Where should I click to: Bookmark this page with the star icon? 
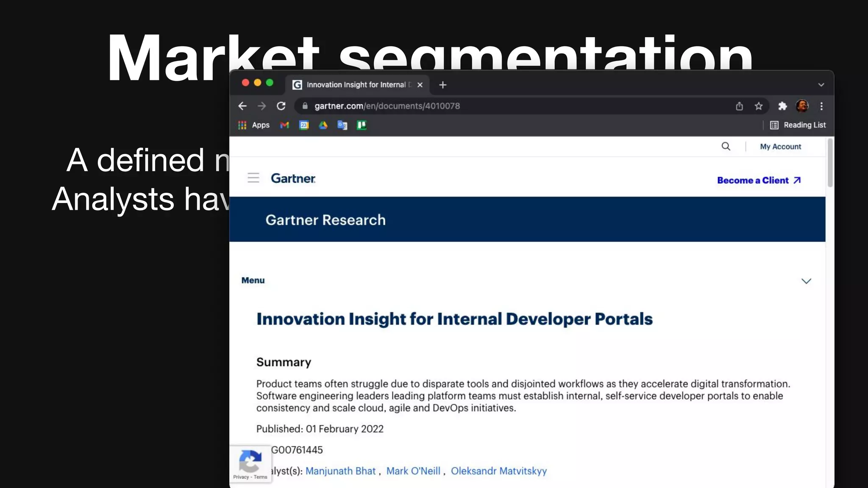[x=759, y=106]
